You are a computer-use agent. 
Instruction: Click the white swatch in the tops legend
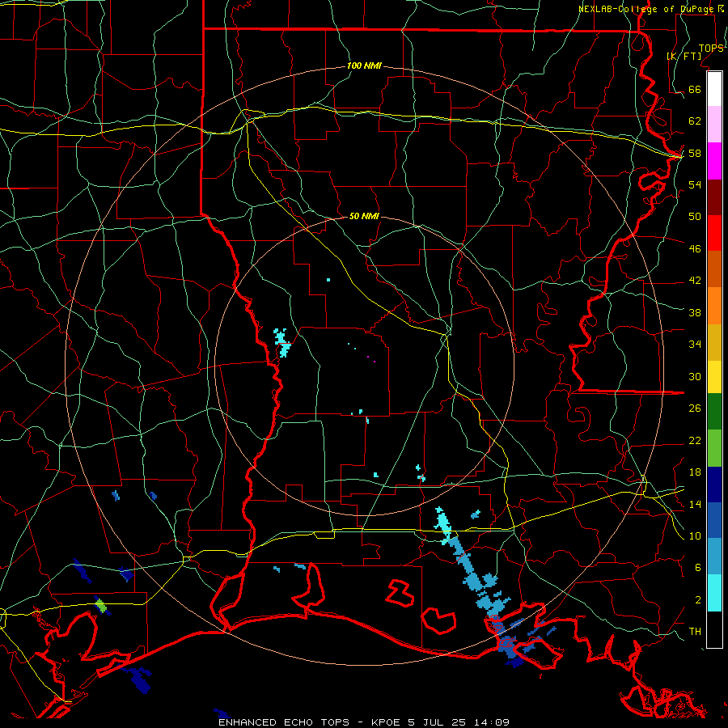pos(714,89)
